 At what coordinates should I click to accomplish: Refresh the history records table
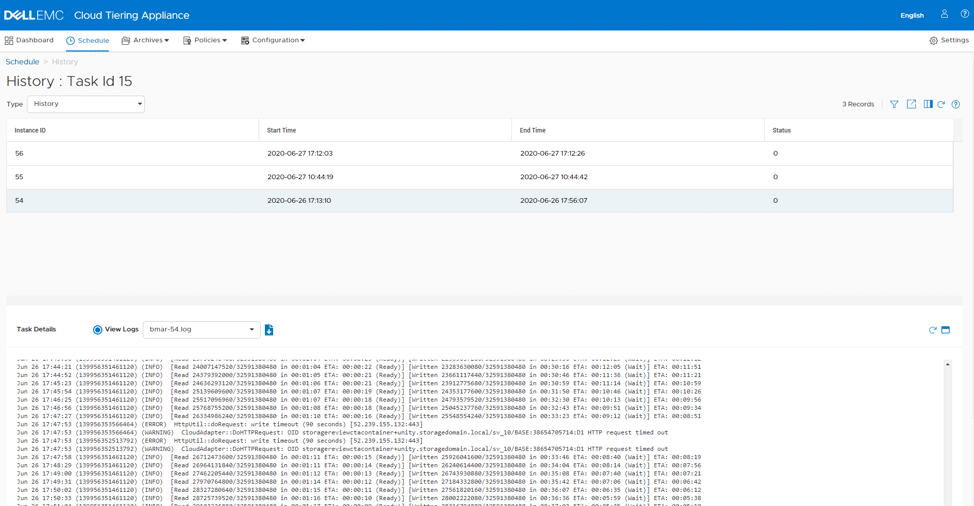click(x=941, y=104)
